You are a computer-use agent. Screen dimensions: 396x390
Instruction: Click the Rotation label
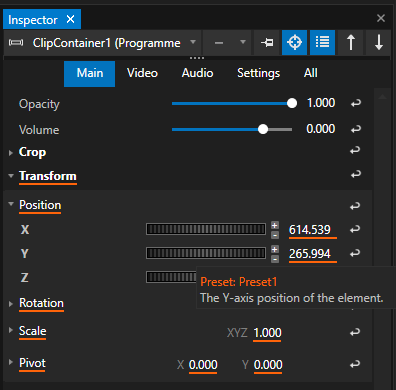pyautogui.click(x=41, y=303)
